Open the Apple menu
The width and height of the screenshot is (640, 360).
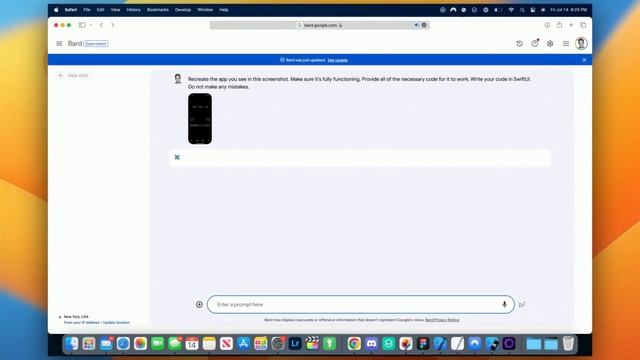click(56, 10)
